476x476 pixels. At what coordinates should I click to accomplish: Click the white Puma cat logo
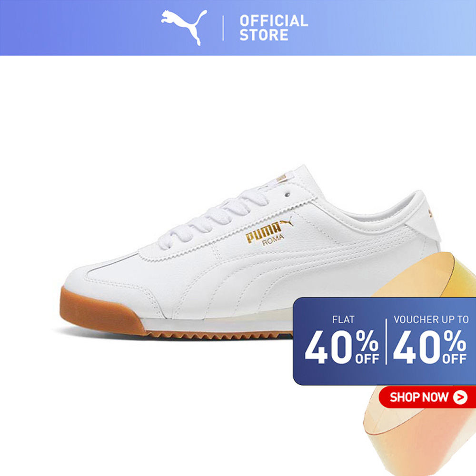[184, 27]
